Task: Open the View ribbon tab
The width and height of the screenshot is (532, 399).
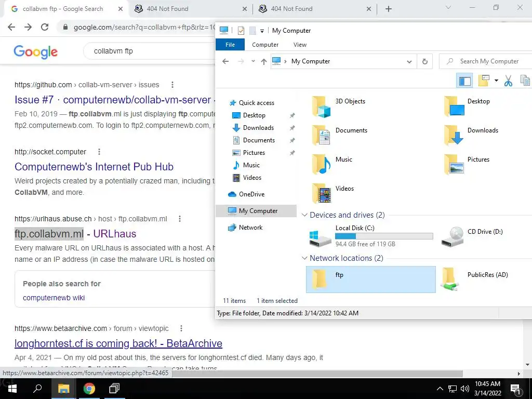Action: point(300,45)
